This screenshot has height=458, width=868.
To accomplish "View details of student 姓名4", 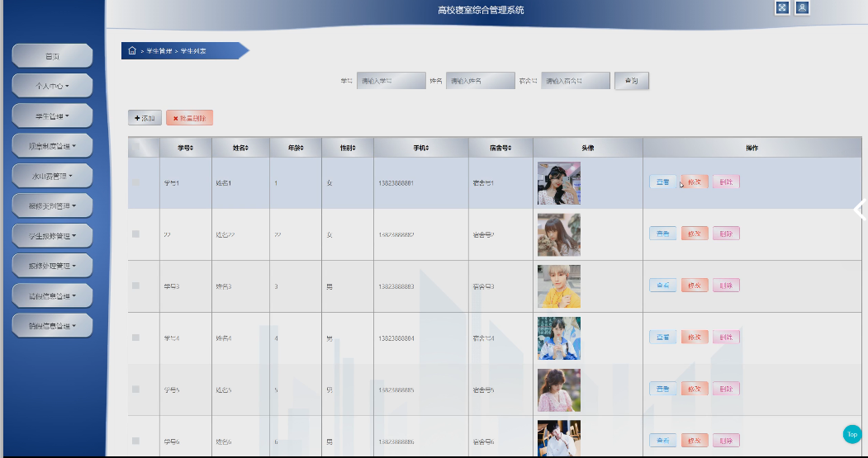I will coord(662,337).
